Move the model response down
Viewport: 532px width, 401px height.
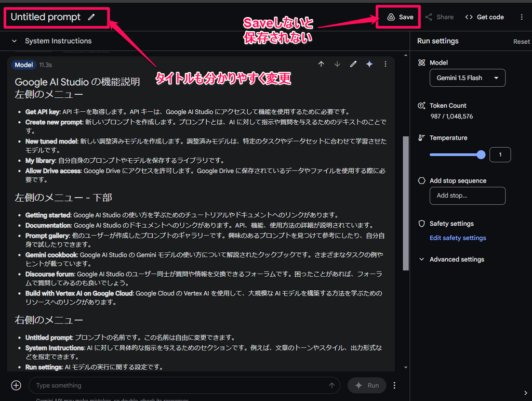[x=337, y=64]
